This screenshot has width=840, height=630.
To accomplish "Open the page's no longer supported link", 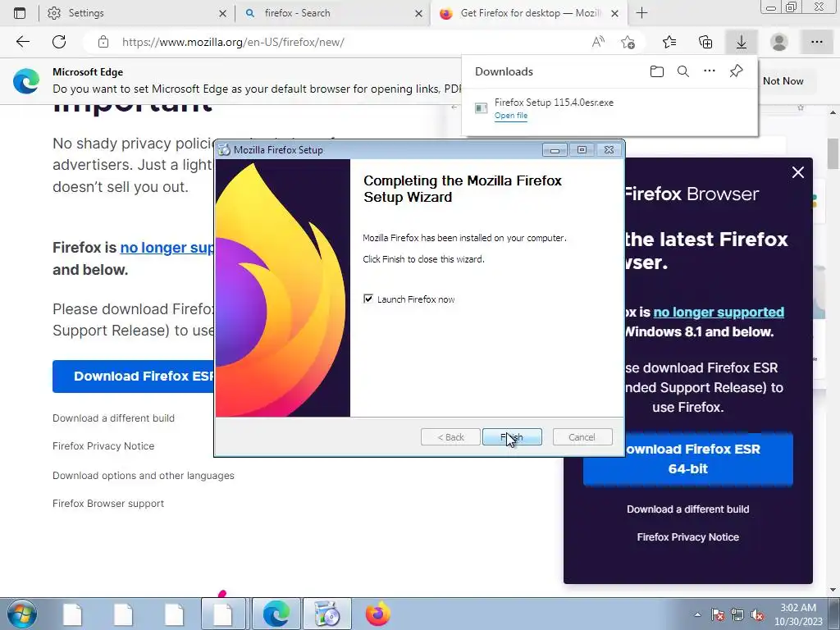I will (167, 248).
